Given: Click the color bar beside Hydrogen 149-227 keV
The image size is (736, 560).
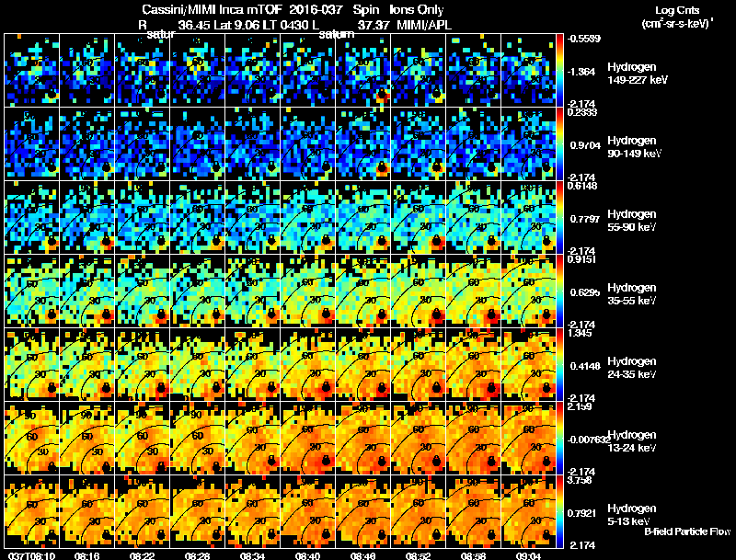Looking at the screenshot, I should coord(560,71).
